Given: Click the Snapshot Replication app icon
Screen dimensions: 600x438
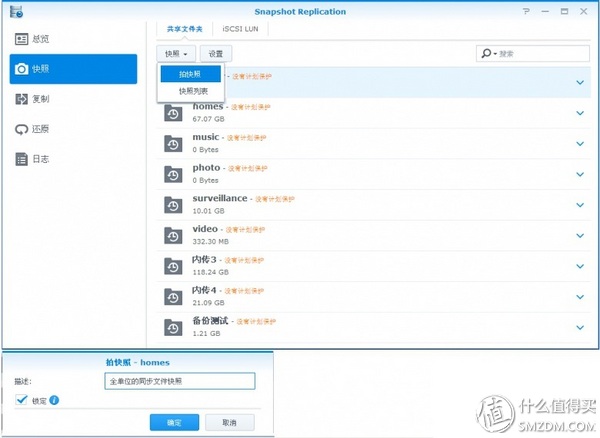Looking at the screenshot, I should [16, 11].
